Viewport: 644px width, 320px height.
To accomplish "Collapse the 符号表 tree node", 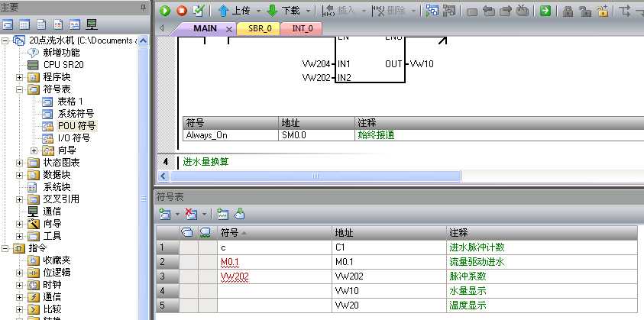I will point(20,89).
